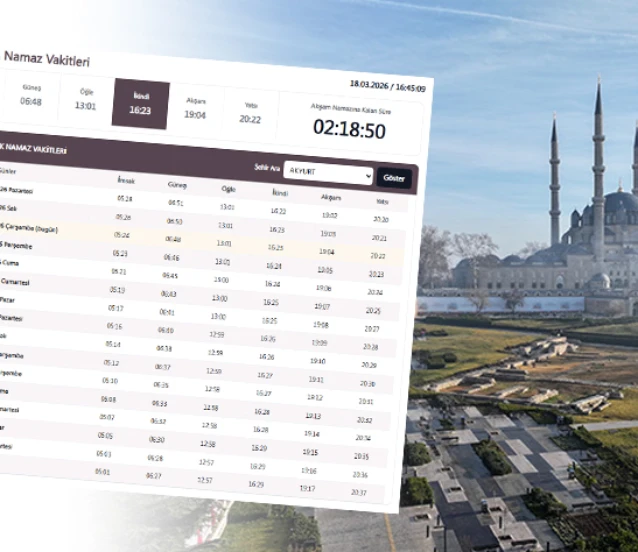Screen dimensions: 638x552
Task: Click the Güneş column header in table
Action: tap(176, 185)
